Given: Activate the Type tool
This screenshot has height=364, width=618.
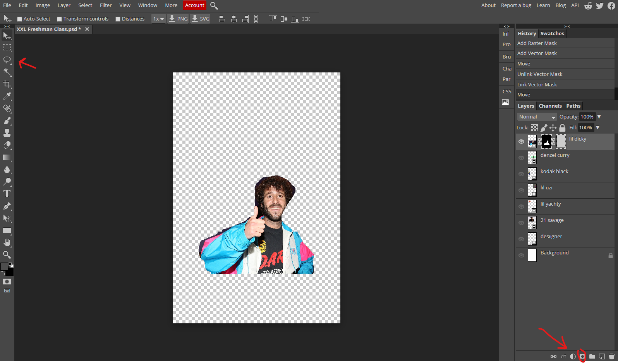Looking at the screenshot, I should [x=7, y=194].
